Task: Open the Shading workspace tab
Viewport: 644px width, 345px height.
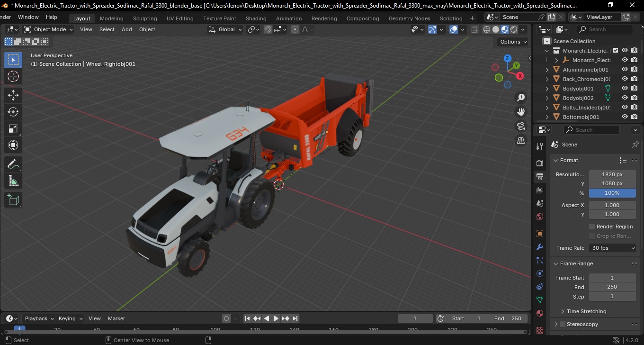Action: [x=256, y=18]
